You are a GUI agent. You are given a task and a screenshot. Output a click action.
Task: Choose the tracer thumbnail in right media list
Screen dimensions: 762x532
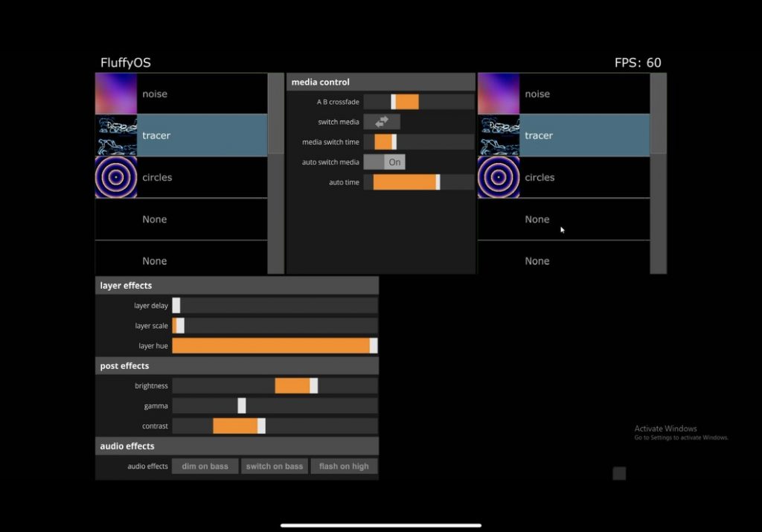(499, 135)
